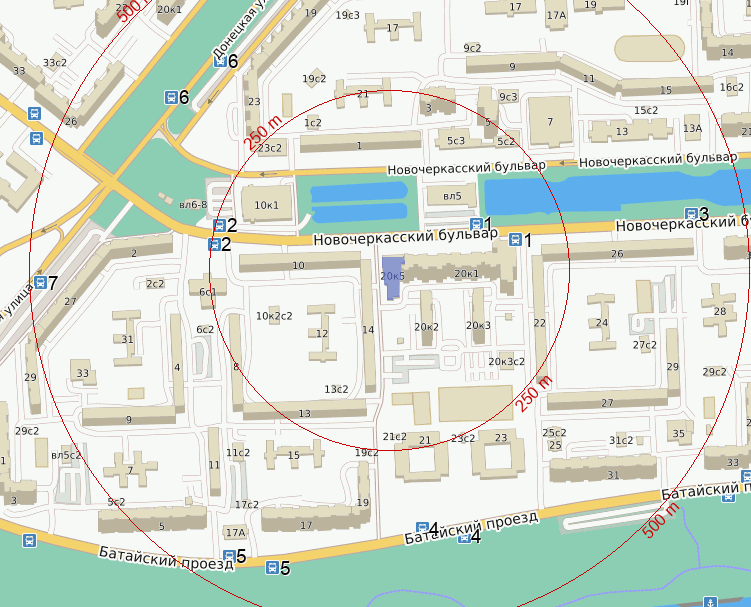The image size is (751, 607).
Task: Click the building labeled 23с2 near top
Action: [x=270, y=148]
